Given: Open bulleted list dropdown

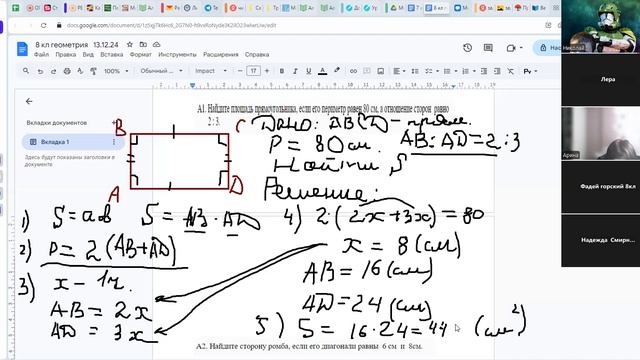Looking at the screenshot, I should [450, 71].
